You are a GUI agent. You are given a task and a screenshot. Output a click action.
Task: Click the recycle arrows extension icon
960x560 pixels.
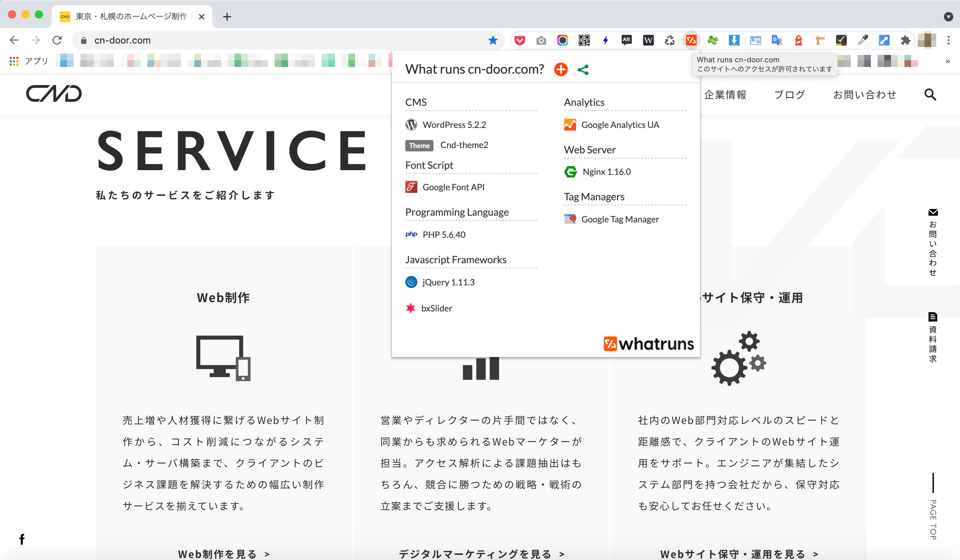pos(669,40)
